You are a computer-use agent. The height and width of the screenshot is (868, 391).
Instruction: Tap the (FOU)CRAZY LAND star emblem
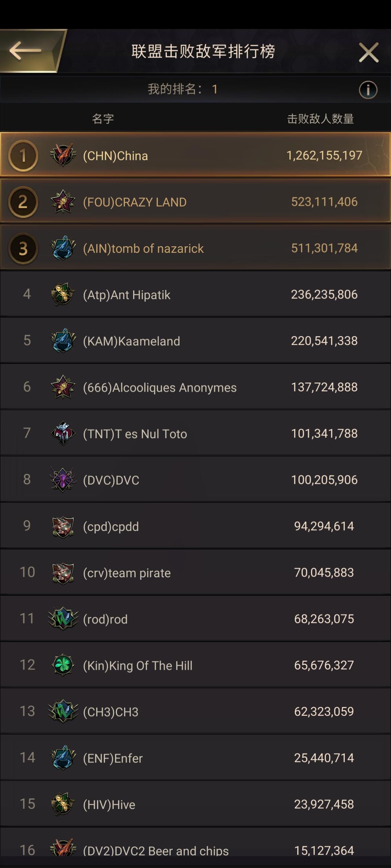pyautogui.click(x=63, y=202)
